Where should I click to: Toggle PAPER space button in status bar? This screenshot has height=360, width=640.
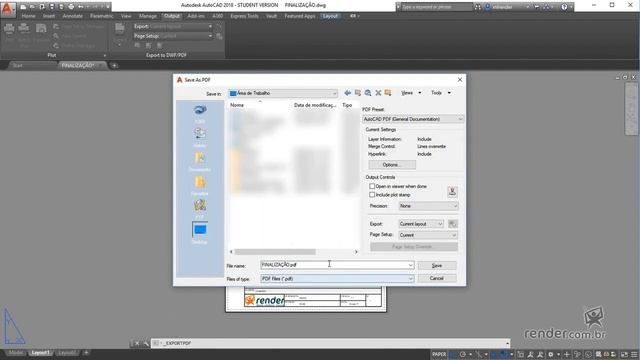[x=439, y=354]
